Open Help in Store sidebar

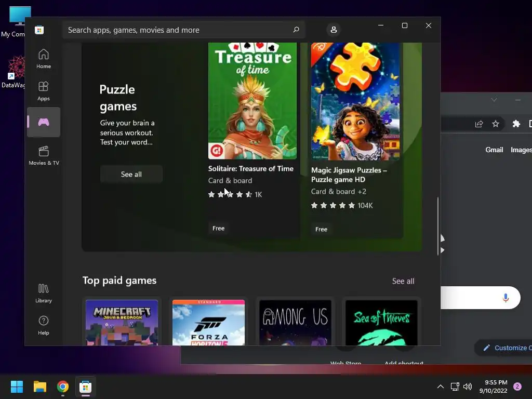[44, 325]
